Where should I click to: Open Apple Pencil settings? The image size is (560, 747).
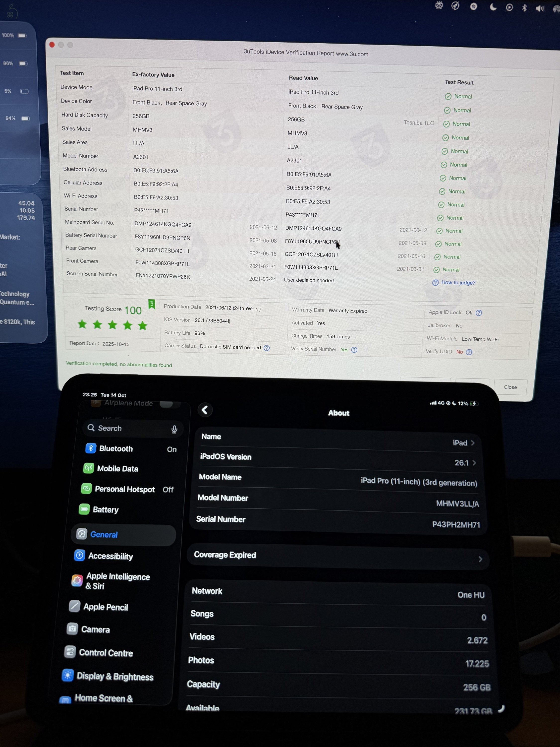[105, 607]
